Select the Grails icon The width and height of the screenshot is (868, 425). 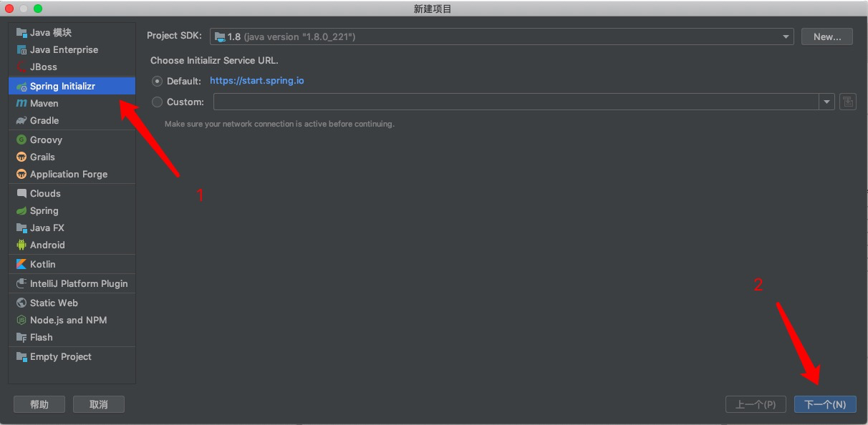21,157
